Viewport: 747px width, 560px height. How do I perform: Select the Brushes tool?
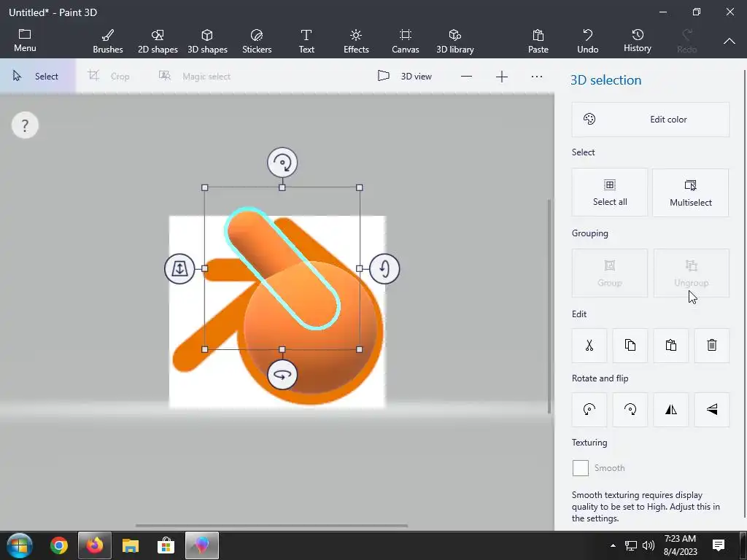(x=108, y=41)
